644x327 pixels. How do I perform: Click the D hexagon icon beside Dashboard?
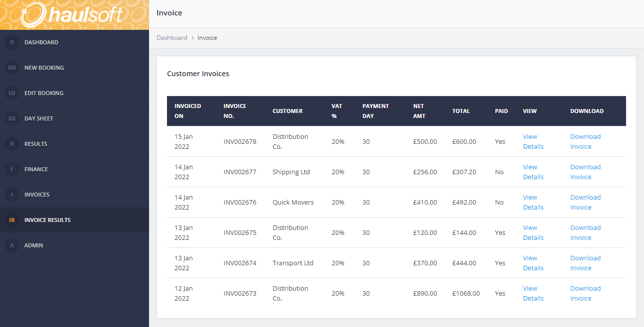(12, 42)
